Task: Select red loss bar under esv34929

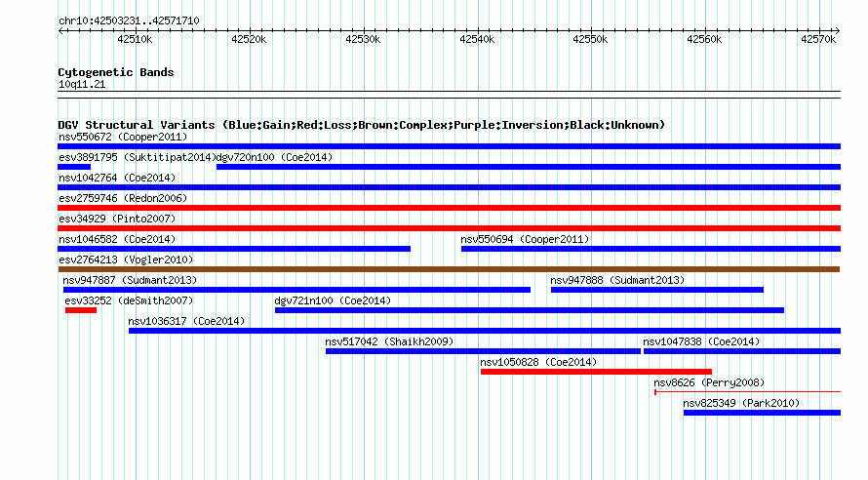Action: (449, 228)
